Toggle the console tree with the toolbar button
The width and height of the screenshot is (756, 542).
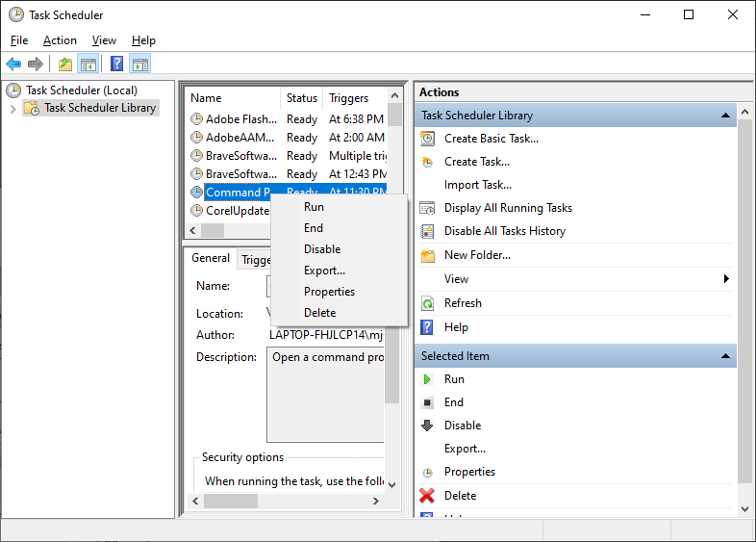click(x=88, y=65)
